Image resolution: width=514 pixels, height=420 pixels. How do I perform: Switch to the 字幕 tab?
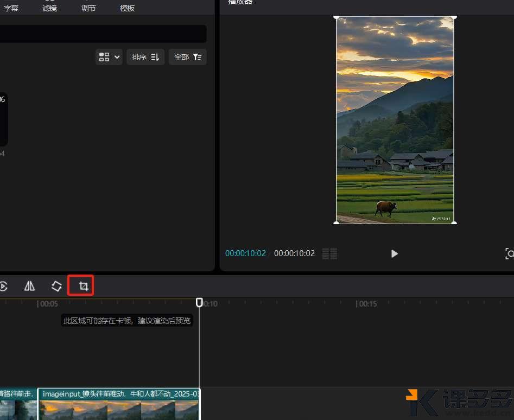pyautogui.click(x=11, y=8)
